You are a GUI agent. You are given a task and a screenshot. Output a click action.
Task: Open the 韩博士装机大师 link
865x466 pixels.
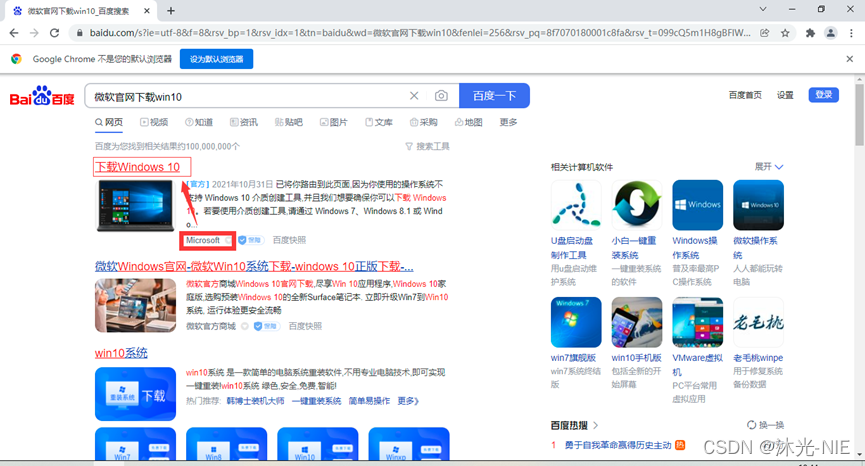tap(255, 401)
